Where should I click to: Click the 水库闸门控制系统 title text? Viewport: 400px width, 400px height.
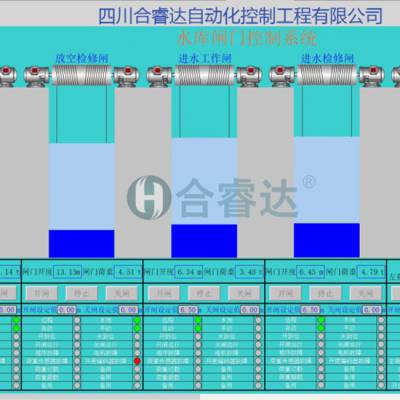pos(246,39)
